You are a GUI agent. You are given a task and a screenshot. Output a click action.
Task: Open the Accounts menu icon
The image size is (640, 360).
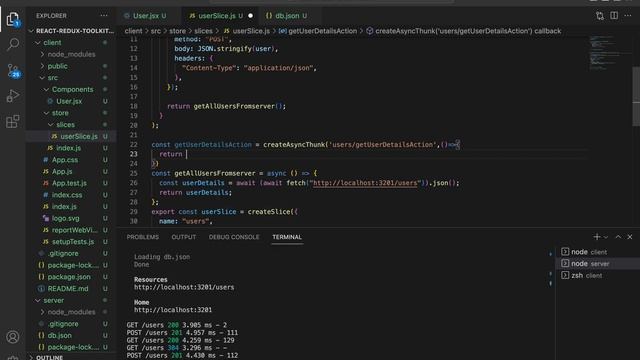[13, 337]
